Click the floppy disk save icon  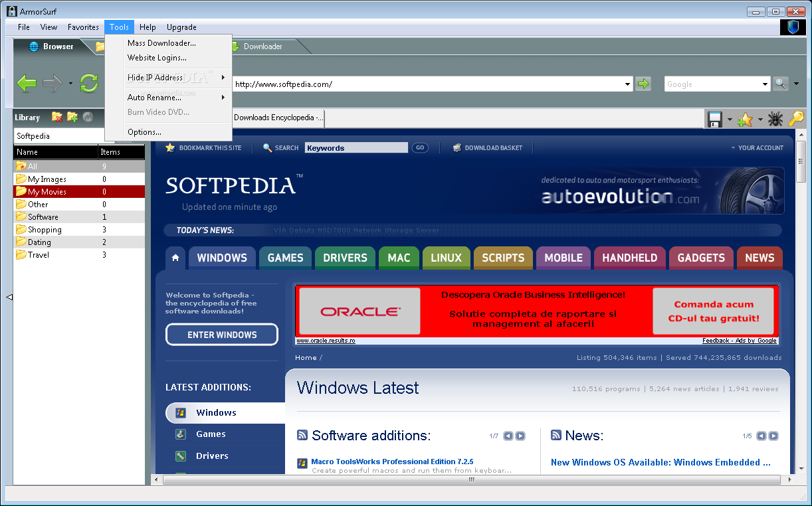[715, 120]
